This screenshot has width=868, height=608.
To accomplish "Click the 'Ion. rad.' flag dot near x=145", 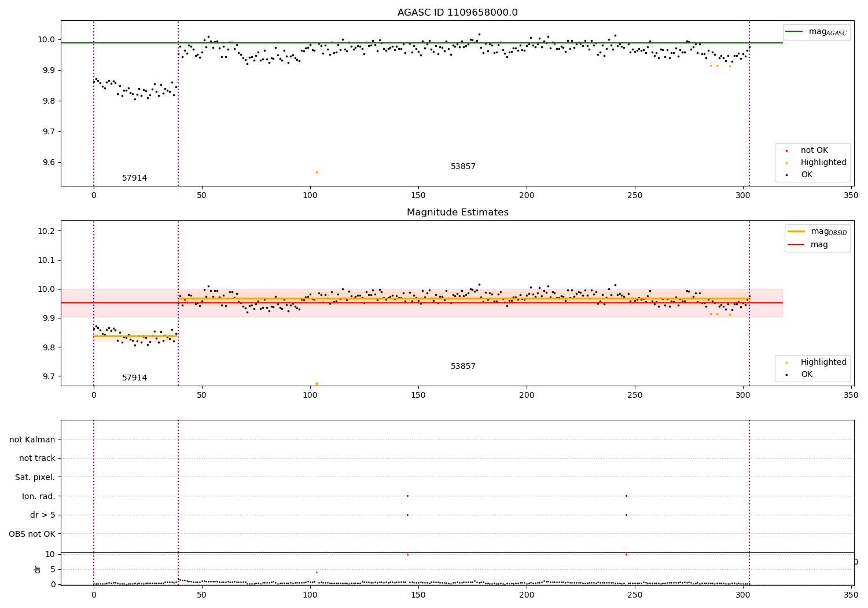I will click(407, 496).
